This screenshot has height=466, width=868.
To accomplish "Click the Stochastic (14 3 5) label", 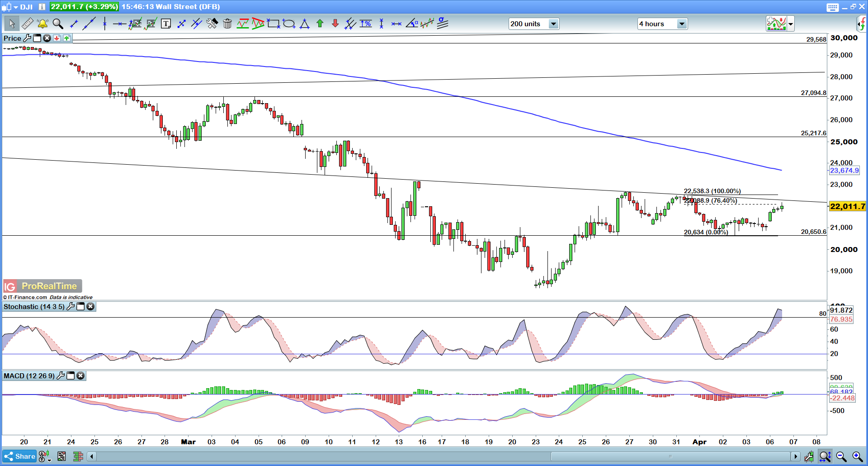I will 34,306.
